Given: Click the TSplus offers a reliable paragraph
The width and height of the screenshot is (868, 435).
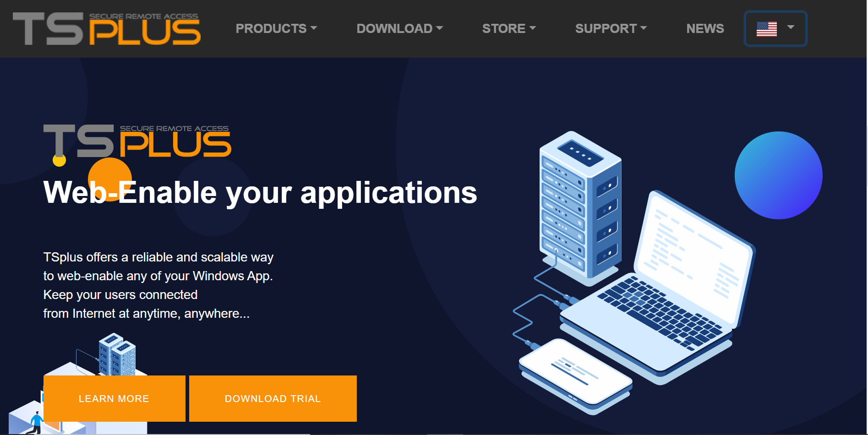Looking at the screenshot, I should click(x=158, y=285).
